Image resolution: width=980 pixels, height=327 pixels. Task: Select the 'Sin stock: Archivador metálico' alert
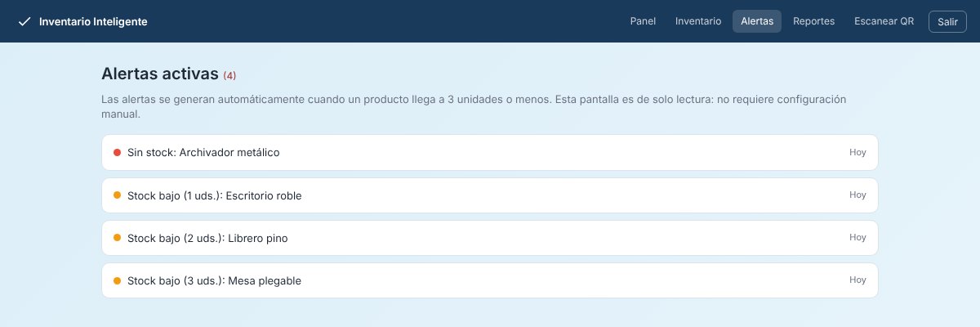click(x=490, y=152)
